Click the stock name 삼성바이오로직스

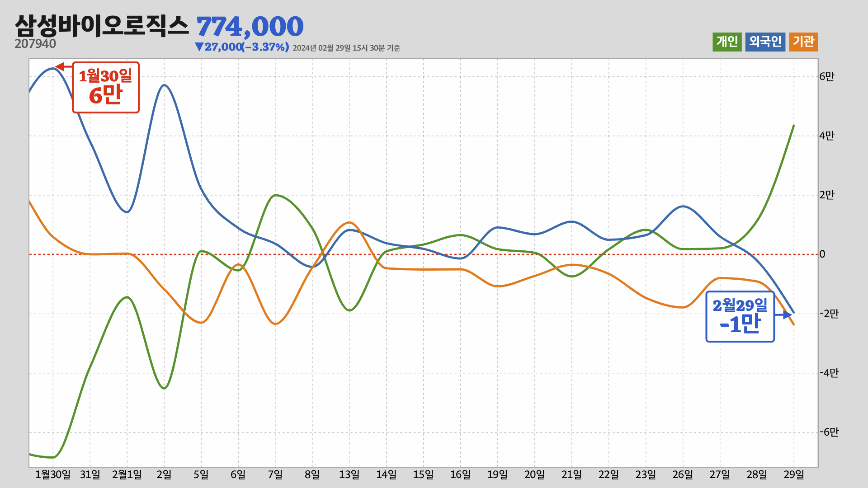[x=102, y=26]
